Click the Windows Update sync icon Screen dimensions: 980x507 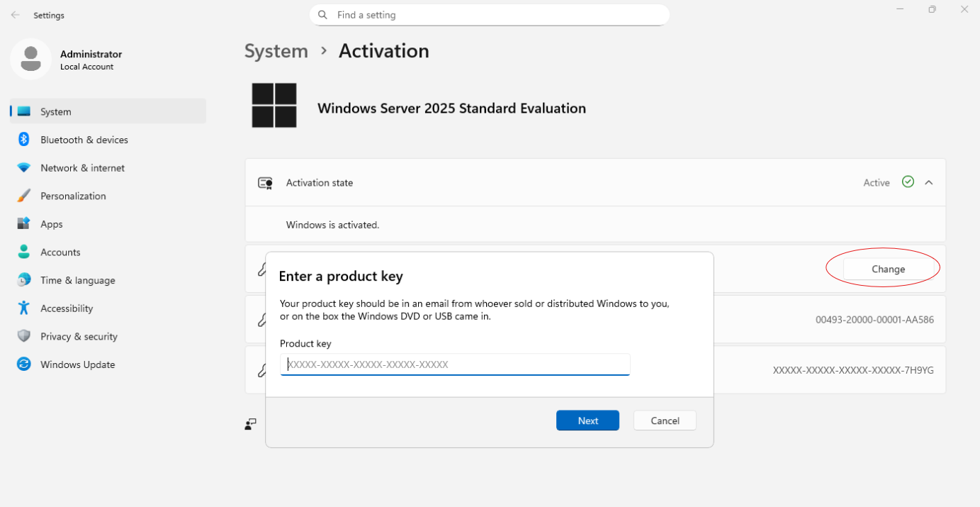click(x=24, y=364)
